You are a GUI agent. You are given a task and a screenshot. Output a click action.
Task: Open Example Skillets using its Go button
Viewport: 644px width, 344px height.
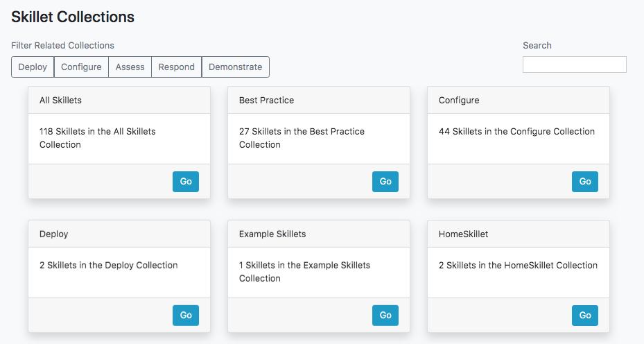click(x=385, y=316)
